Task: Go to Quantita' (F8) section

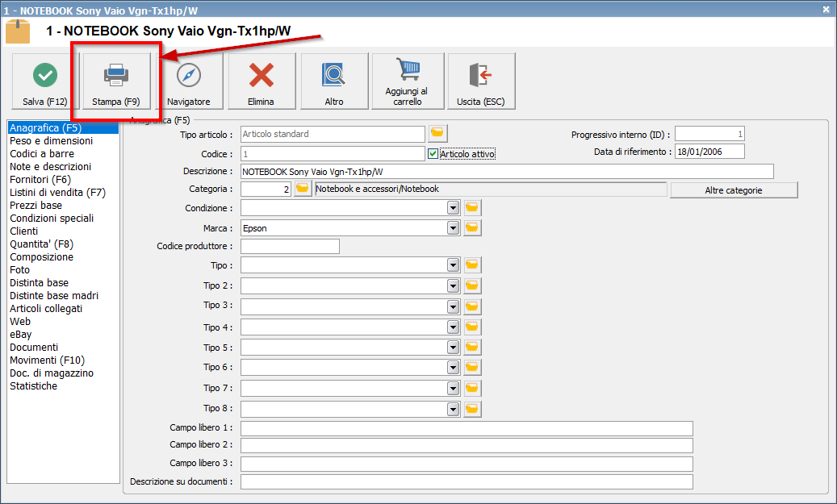Action: pos(42,244)
